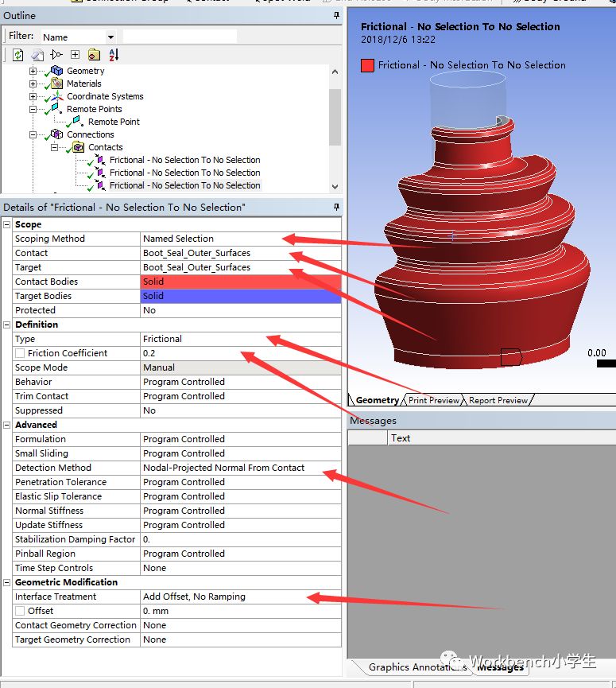Click the red Contact Bodies Solid swatch
The width and height of the screenshot is (616, 688).
point(240,282)
